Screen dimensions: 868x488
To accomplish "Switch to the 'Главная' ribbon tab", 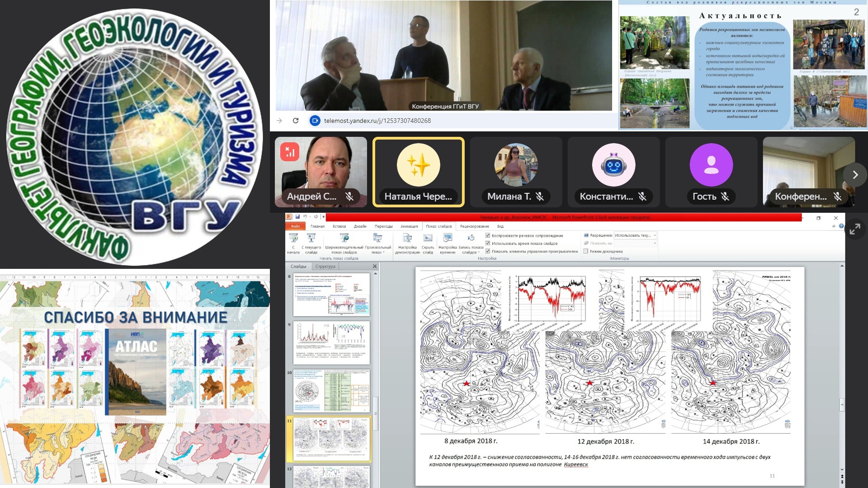I will 317,226.
